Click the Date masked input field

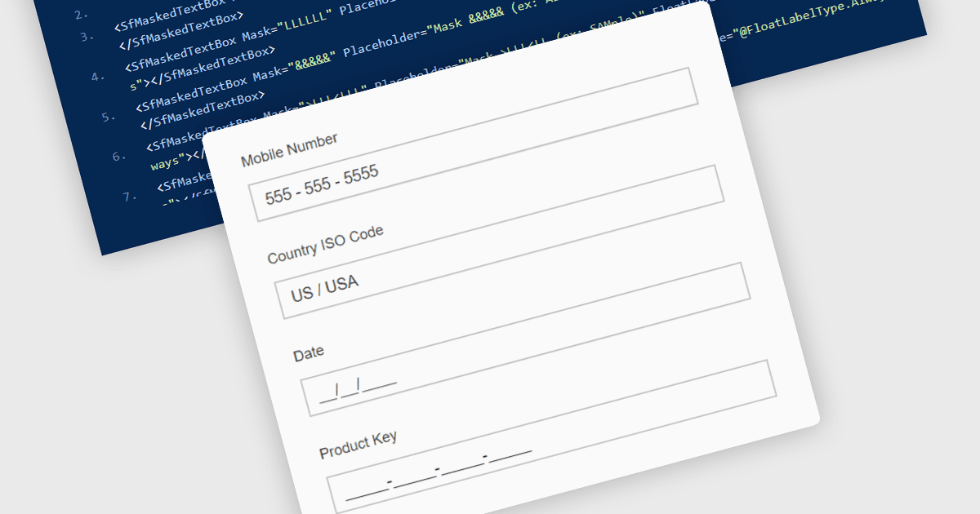pyautogui.click(x=538, y=388)
